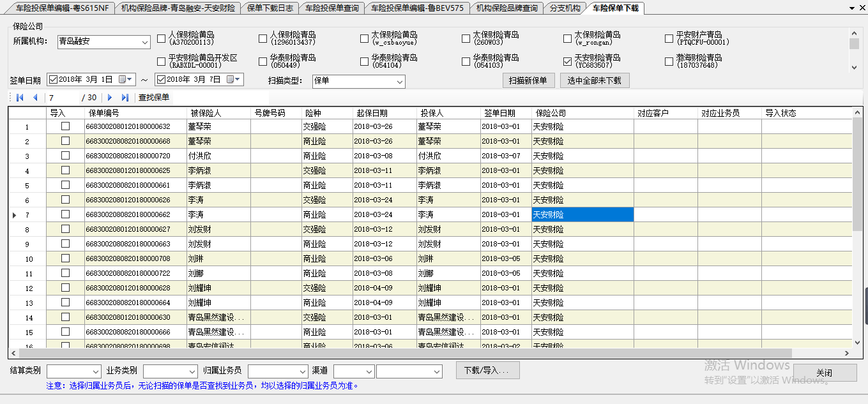Viewport: 868px width, 404px height.
Task: Switch to the 分支机构 tab
Action: 565,8
